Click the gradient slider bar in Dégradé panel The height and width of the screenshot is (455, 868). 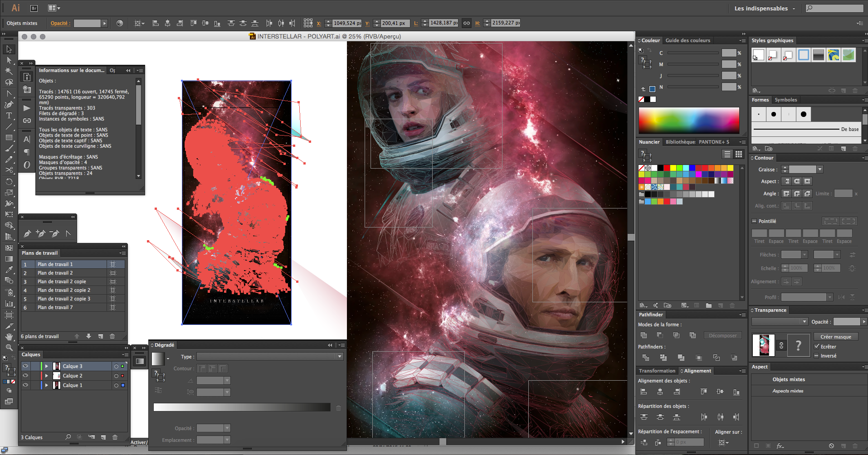point(242,407)
